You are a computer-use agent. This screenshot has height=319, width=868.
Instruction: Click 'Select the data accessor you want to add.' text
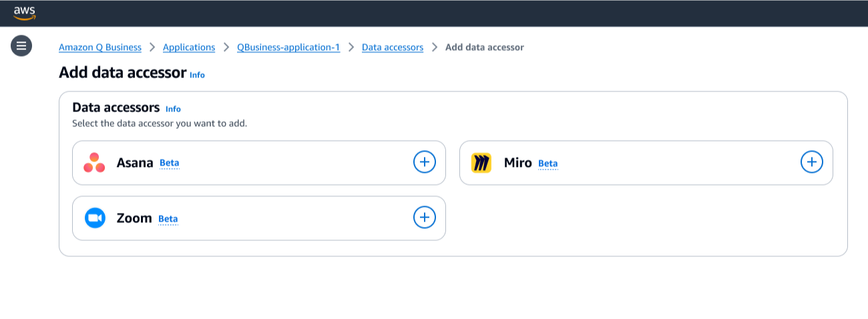160,123
